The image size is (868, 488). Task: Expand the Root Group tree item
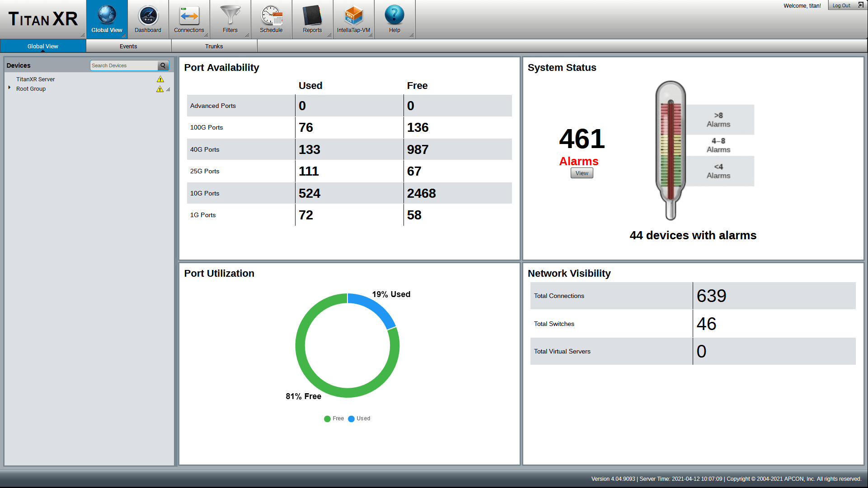coord(9,88)
